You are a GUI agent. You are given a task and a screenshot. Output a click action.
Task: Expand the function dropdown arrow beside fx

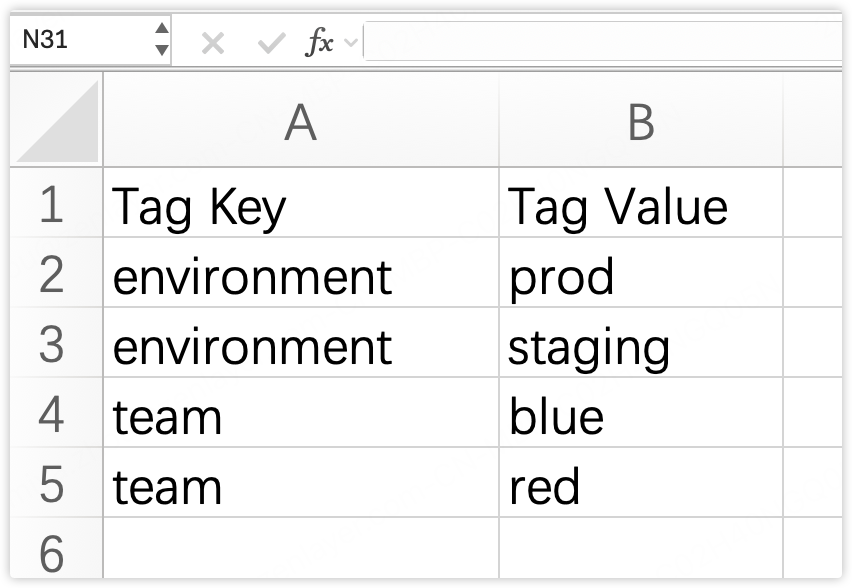point(350,43)
